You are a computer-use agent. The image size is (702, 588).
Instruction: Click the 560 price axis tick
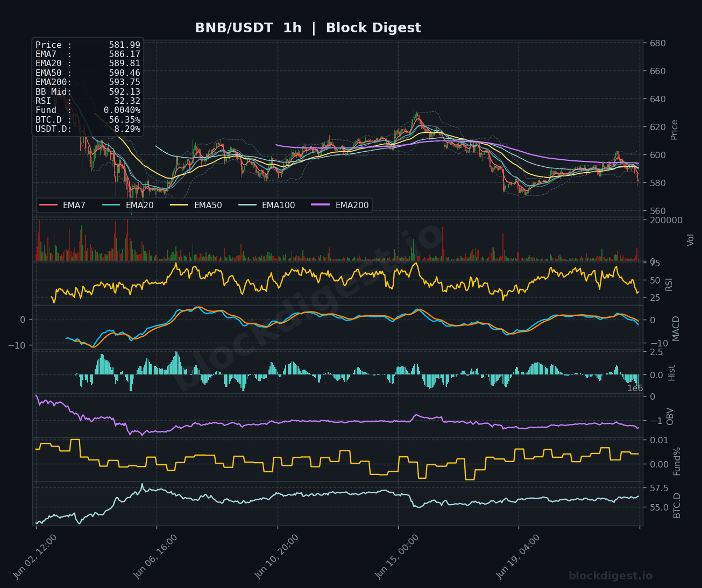(x=657, y=211)
